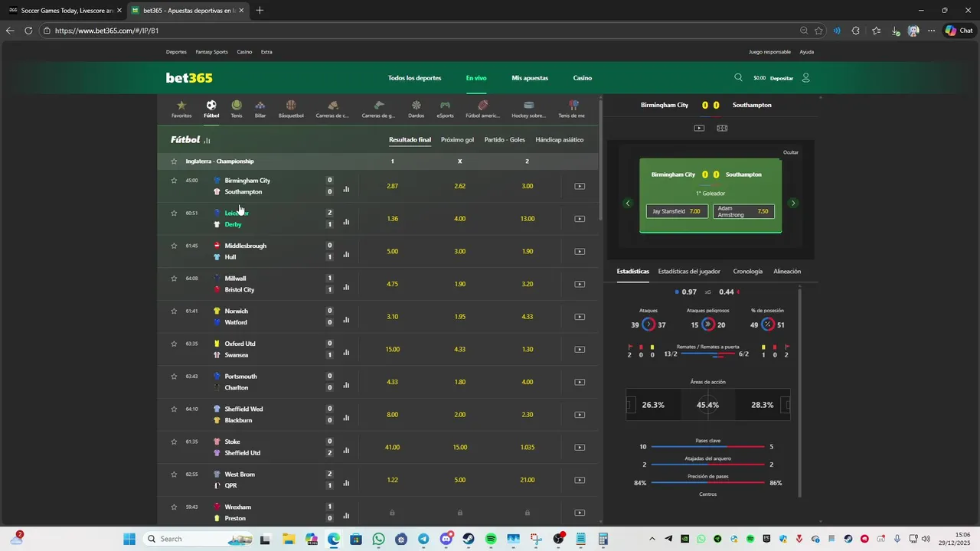The image size is (980, 551).
Task: Click the Depositar button
Action: pos(782,78)
